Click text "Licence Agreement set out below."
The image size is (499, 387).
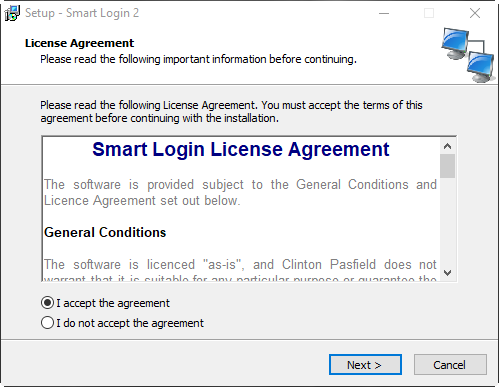tap(142, 201)
